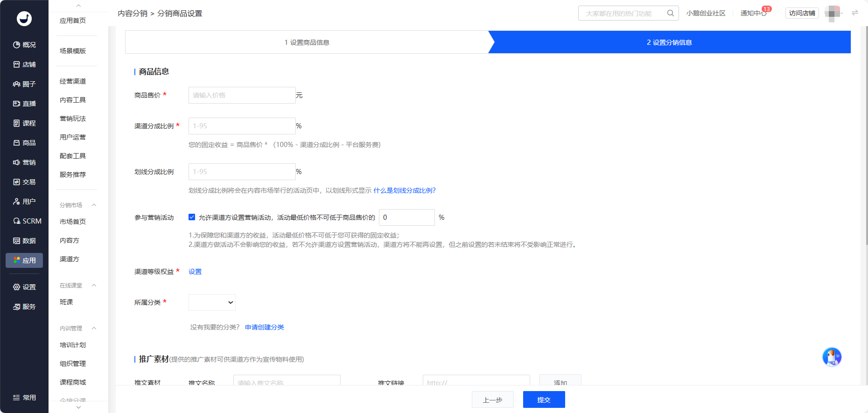Viewport: 868px width, 413px height.
Task: Click the switch arrows icon at top right
Action: (x=855, y=13)
